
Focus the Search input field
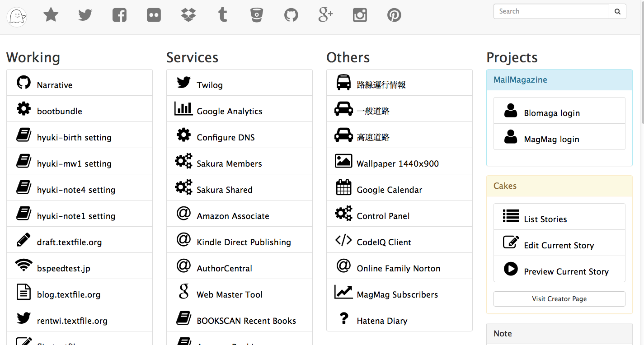(551, 12)
